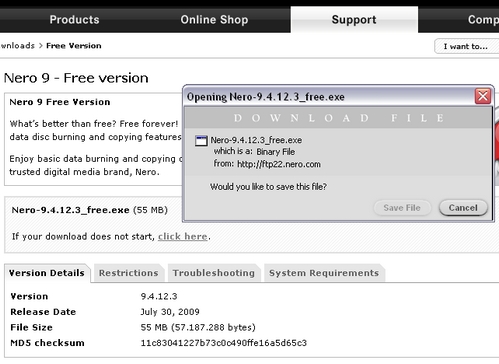
Task: Cancel the file download dialog
Action: [463, 208]
